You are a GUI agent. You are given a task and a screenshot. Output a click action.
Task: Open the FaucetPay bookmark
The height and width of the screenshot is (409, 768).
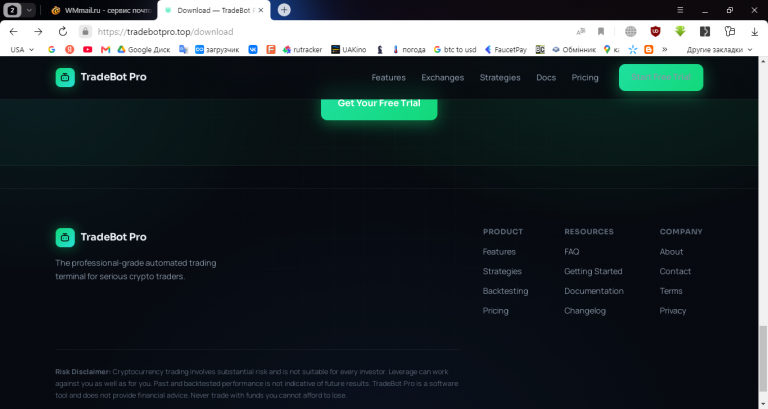(505, 49)
